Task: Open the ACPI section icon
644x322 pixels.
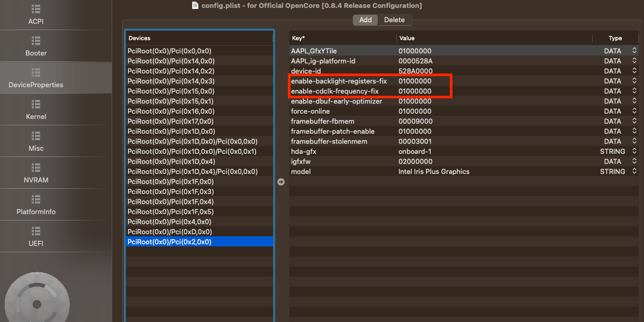Action: [x=36, y=10]
